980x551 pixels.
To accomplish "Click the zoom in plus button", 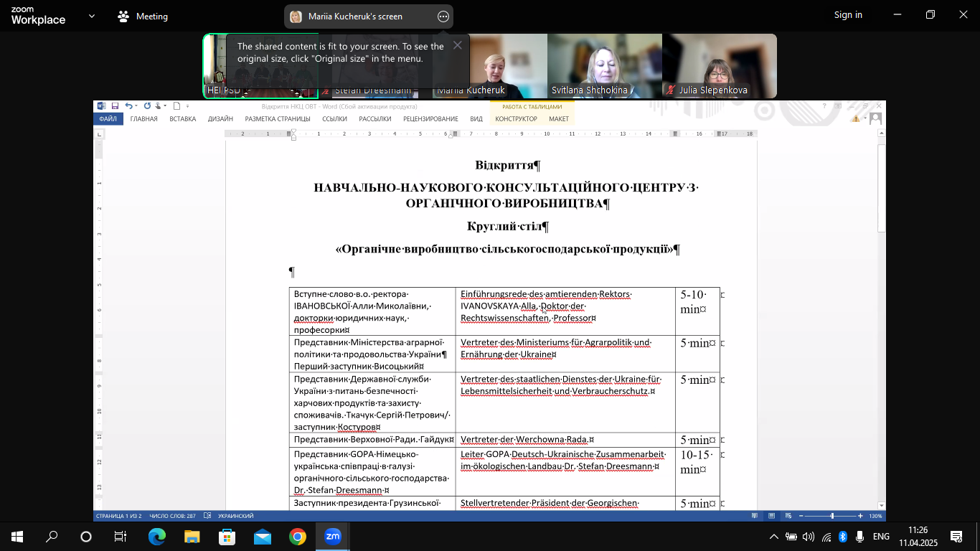I will pyautogui.click(x=860, y=516).
